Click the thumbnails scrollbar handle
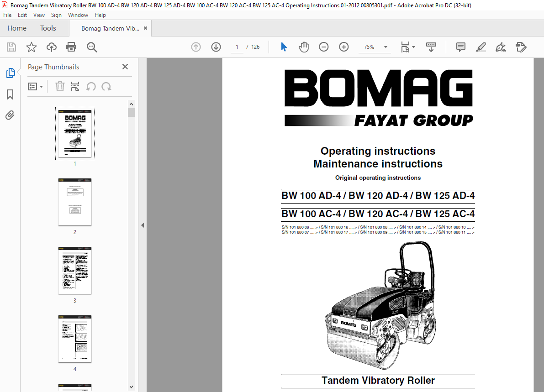544x392 pixels. pos(131,112)
